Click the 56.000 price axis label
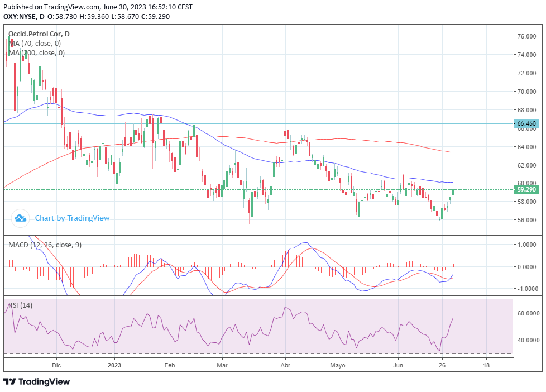Screen dimensions: 546x392 coord(526,220)
